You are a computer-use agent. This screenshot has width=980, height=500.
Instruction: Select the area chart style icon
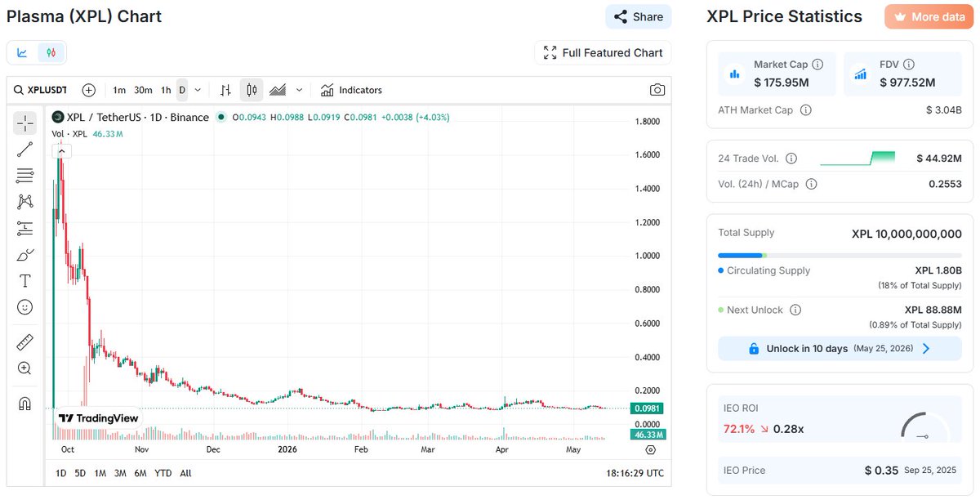tap(278, 90)
